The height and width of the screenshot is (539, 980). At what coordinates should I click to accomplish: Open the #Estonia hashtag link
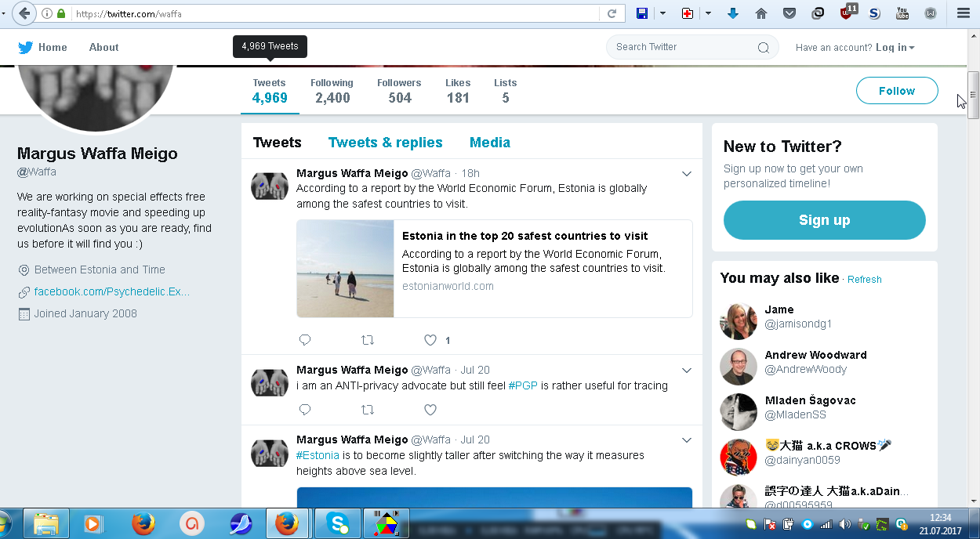[318, 455]
